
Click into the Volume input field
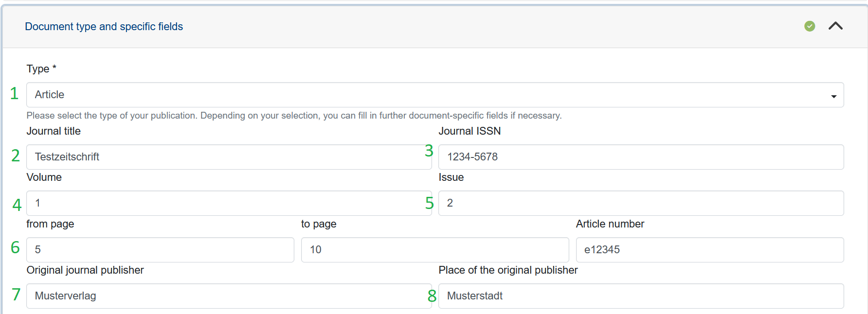coord(229,203)
